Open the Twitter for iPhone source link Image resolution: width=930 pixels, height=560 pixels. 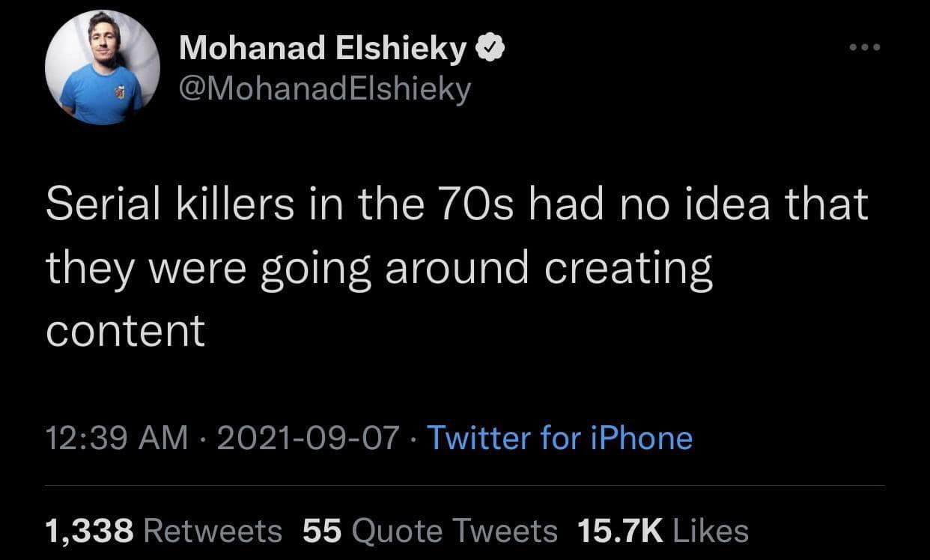(x=559, y=438)
